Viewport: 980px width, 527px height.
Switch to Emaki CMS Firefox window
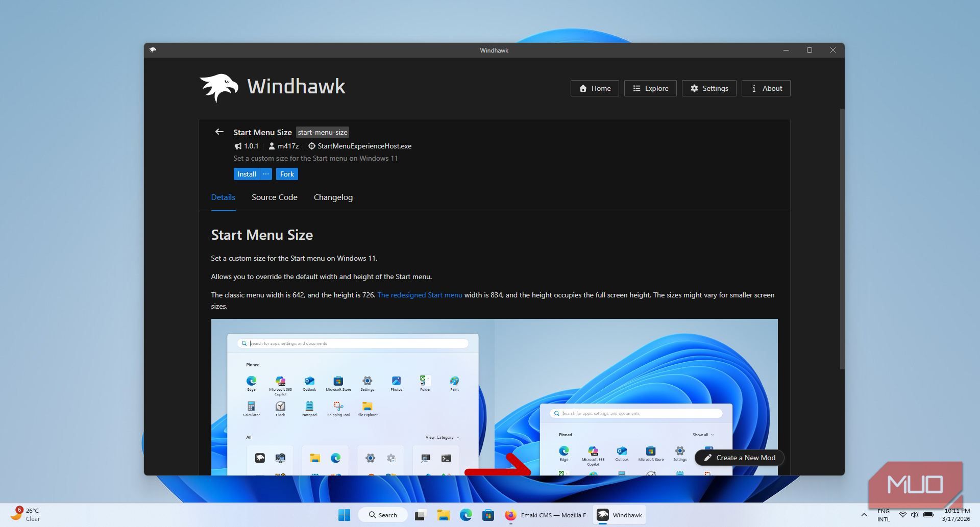pyautogui.click(x=545, y=515)
